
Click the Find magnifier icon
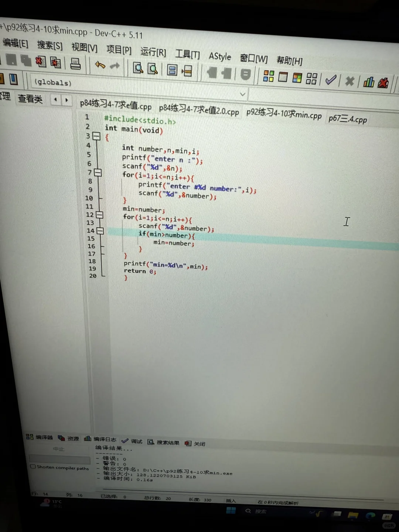tap(138, 68)
